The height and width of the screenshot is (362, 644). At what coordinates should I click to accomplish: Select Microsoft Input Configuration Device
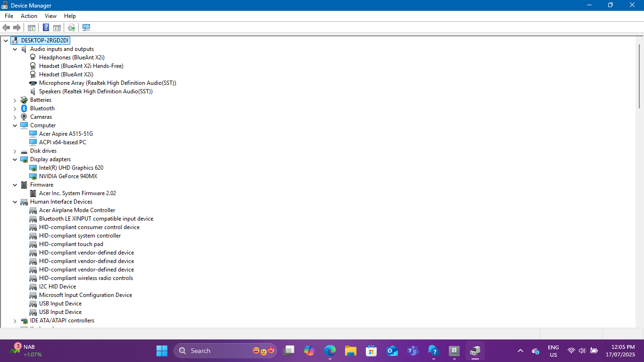[85, 295]
